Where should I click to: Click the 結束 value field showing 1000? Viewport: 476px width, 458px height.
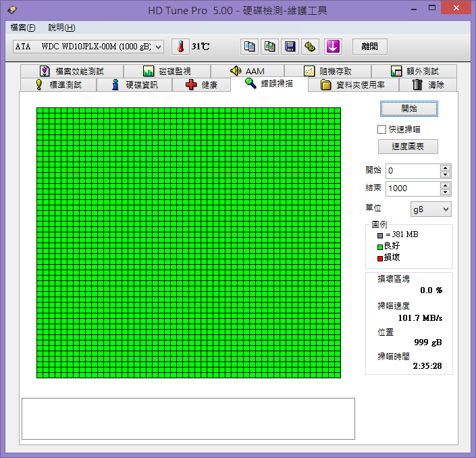click(413, 188)
